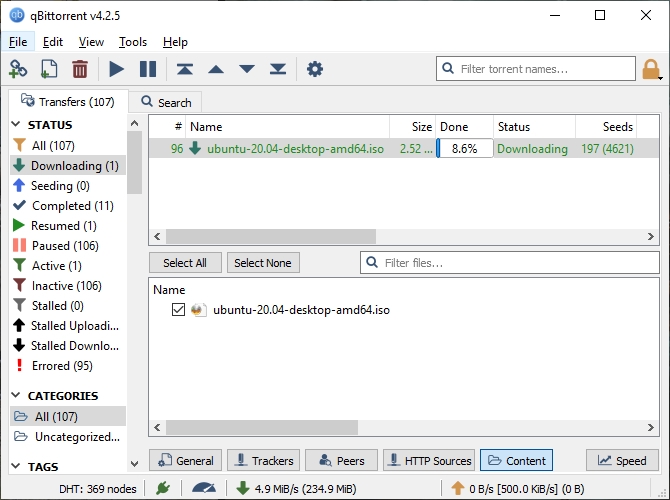Screen dimensions: 670x500
Task: Open the Peers properties tab
Action: 341,460
